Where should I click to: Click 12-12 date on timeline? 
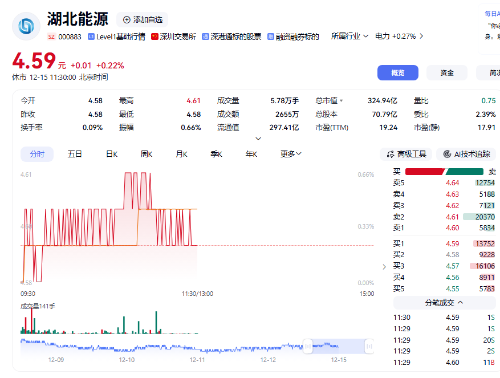click(x=268, y=360)
